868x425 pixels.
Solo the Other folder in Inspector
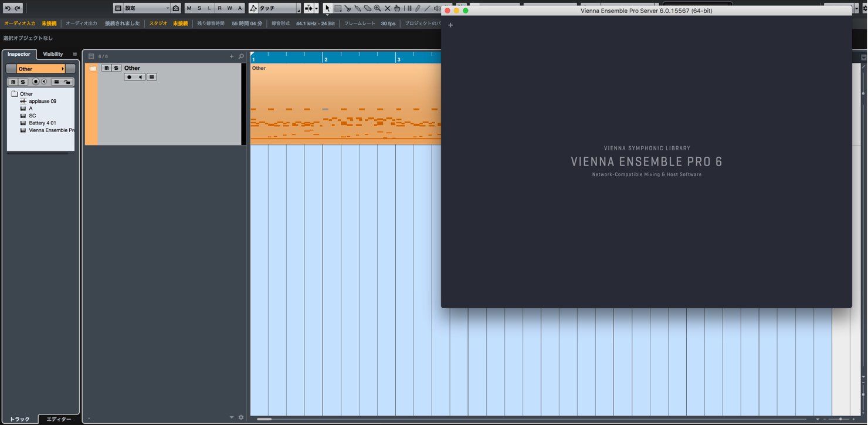(23, 82)
